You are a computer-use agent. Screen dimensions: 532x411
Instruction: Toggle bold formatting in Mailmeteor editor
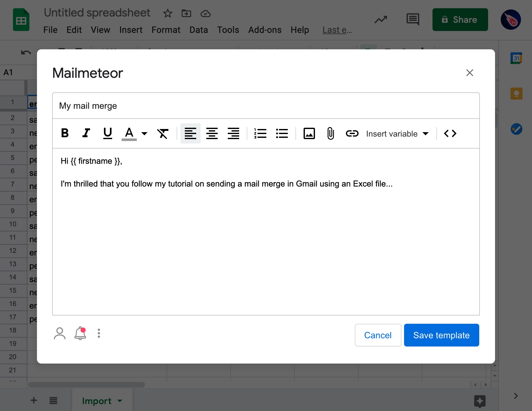click(65, 133)
